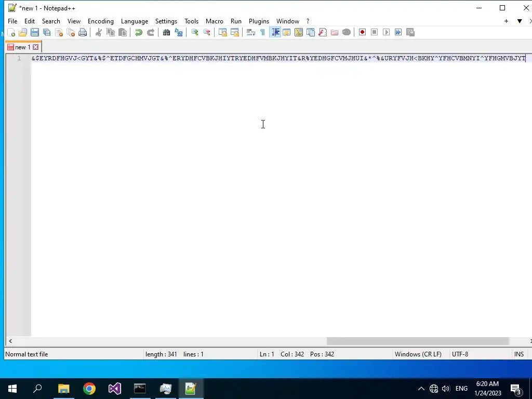Viewport: 532px width, 399px height.
Task: Open Visual Studio from the taskbar
Action: pyautogui.click(x=115, y=389)
